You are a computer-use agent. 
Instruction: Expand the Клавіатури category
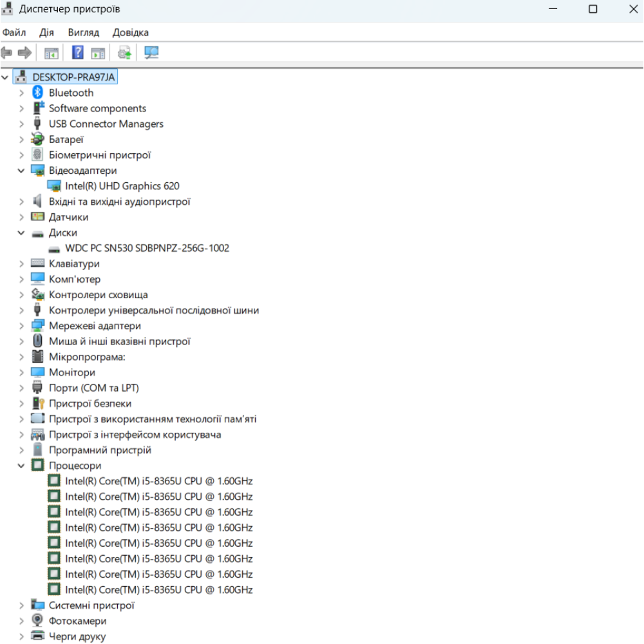(21, 264)
